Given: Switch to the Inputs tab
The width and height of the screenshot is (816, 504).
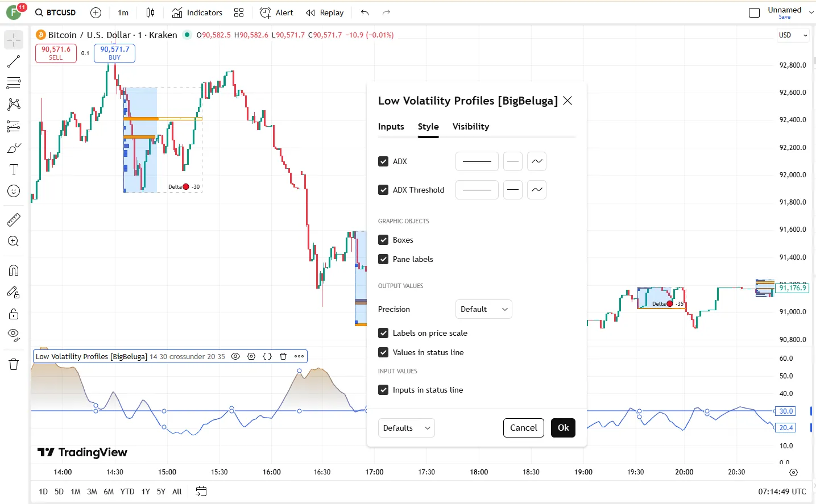Looking at the screenshot, I should 391,127.
